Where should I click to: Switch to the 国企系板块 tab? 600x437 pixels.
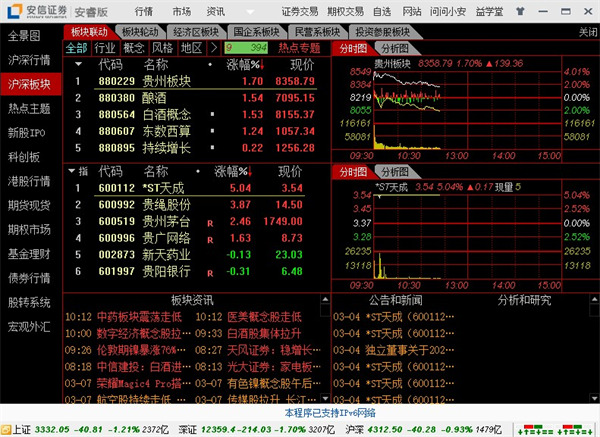[x=256, y=32]
